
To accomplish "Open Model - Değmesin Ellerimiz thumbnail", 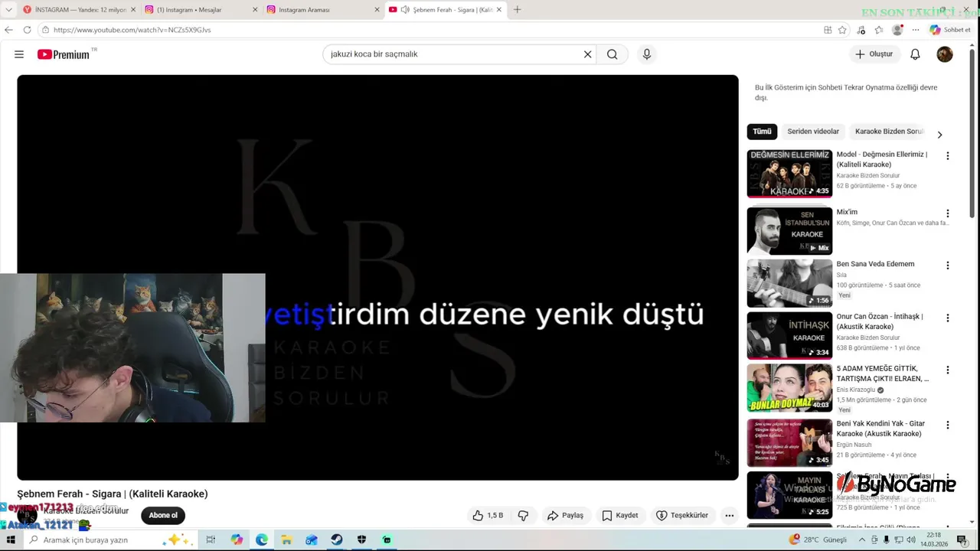I will click(x=789, y=174).
